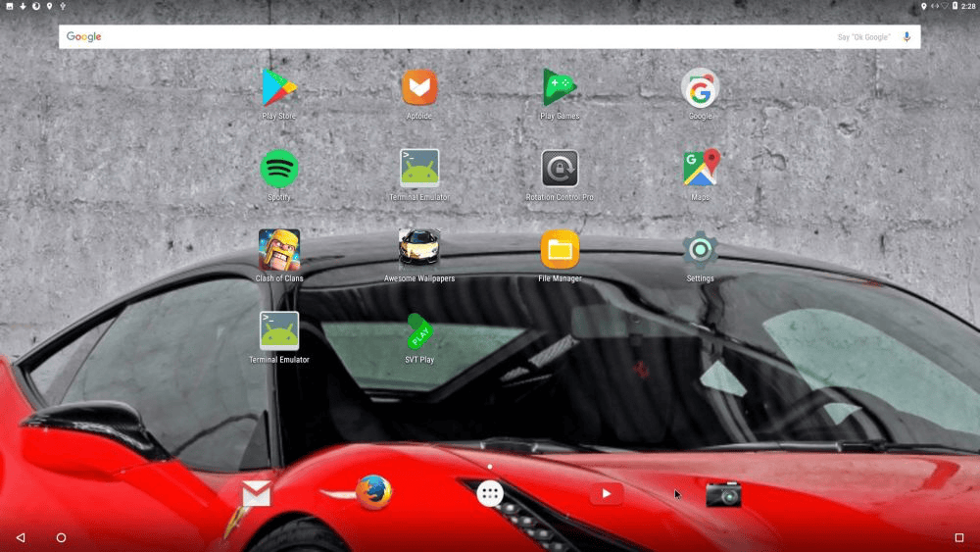Click the home screen page indicator dot
Screen dimensions: 980x552
tap(490, 467)
